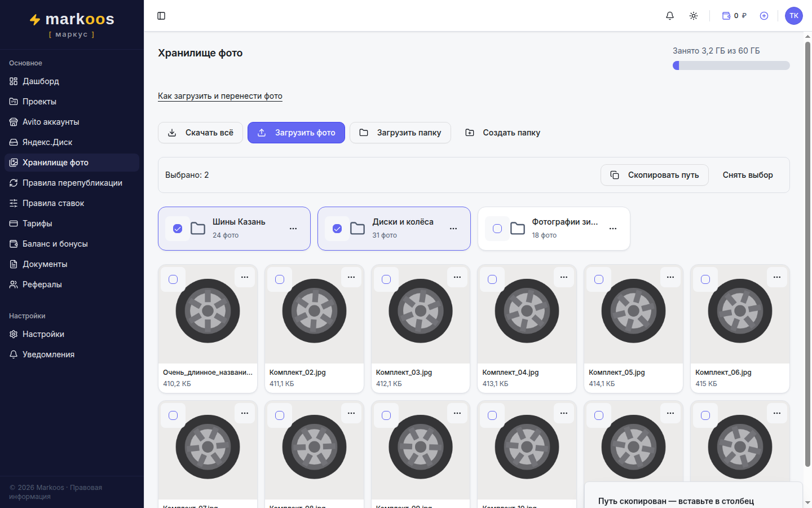The width and height of the screenshot is (812, 508).
Task: Click the Создать папку button
Action: pyautogui.click(x=502, y=133)
